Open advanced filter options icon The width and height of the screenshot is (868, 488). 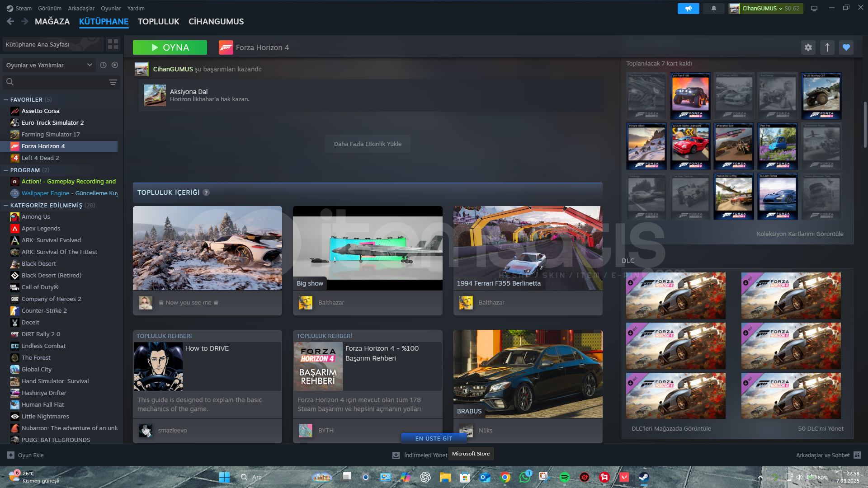point(113,82)
